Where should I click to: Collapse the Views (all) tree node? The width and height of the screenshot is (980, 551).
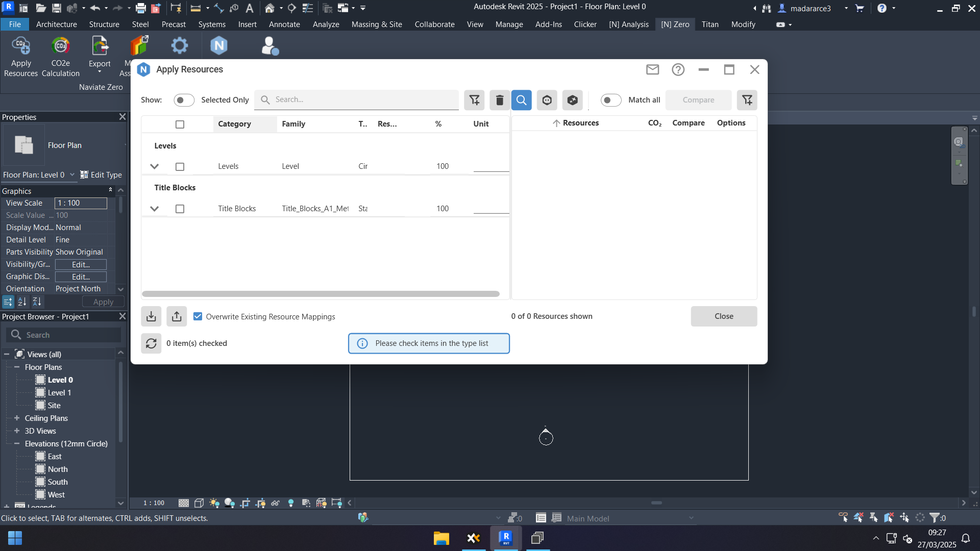point(7,354)
